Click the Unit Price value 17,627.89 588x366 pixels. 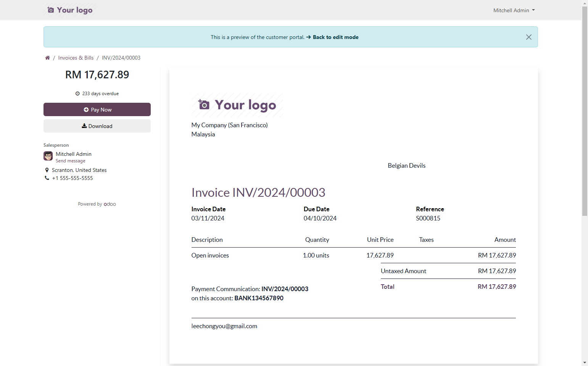click(380, 255)
